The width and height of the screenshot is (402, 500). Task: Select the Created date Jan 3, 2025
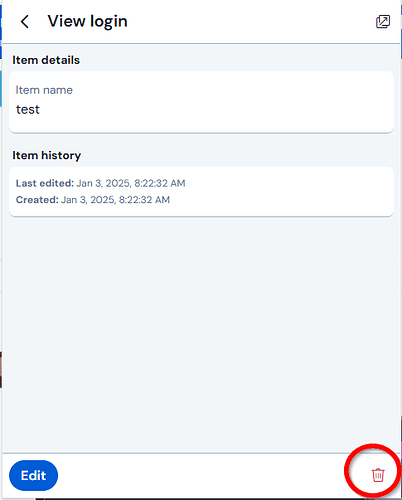88,200
